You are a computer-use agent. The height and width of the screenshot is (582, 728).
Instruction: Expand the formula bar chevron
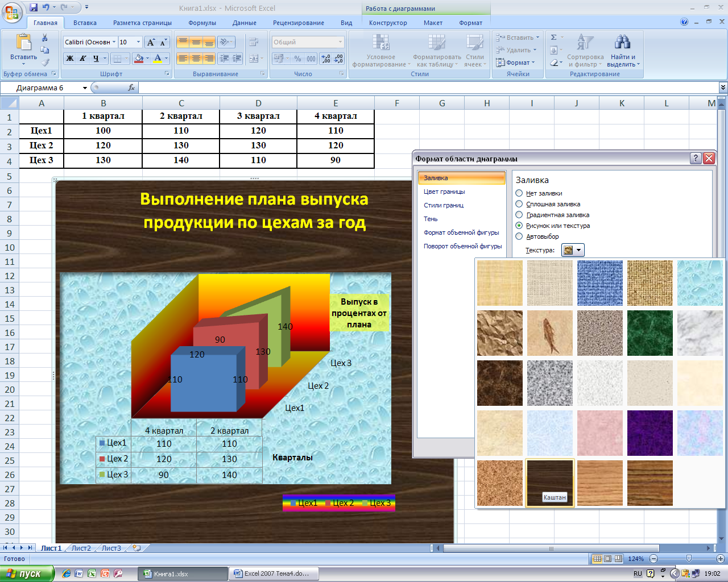[x=723, y=88]
